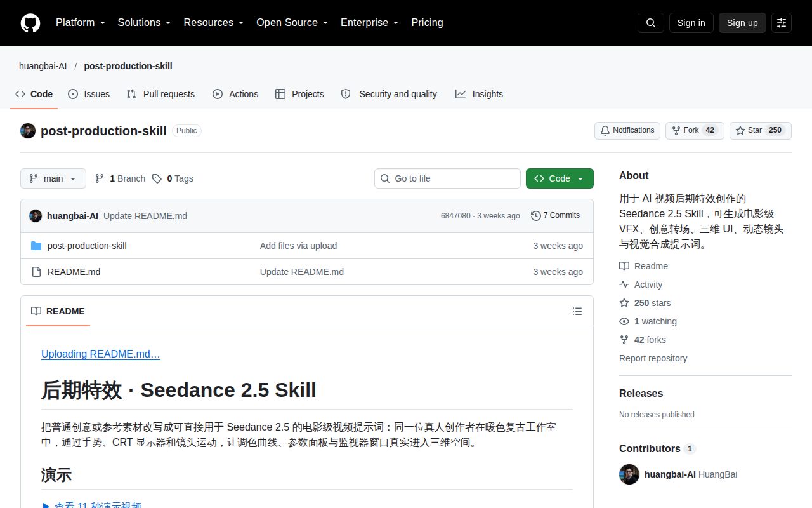Expand the Enterprise menu
The image size is (812, 508).
tap(369, 23)
